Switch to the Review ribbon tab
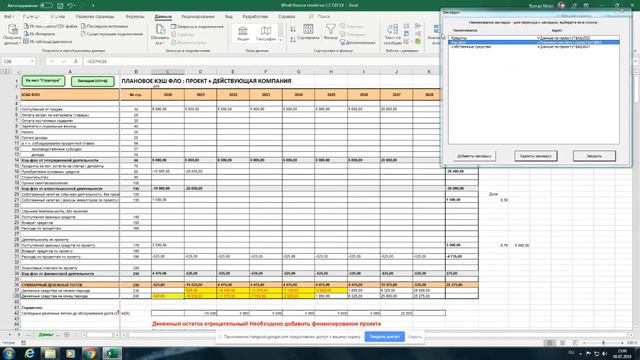640x360 pixels. pyautogui.click(x=198, y=17)
